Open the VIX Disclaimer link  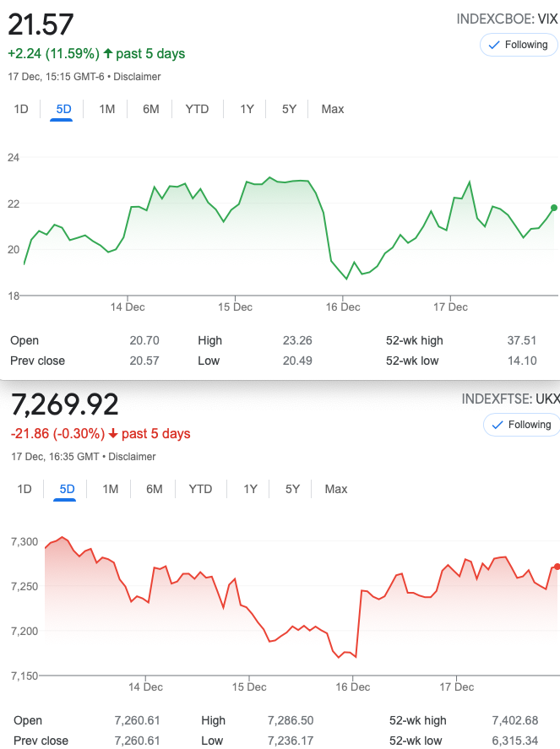[137, 77]
